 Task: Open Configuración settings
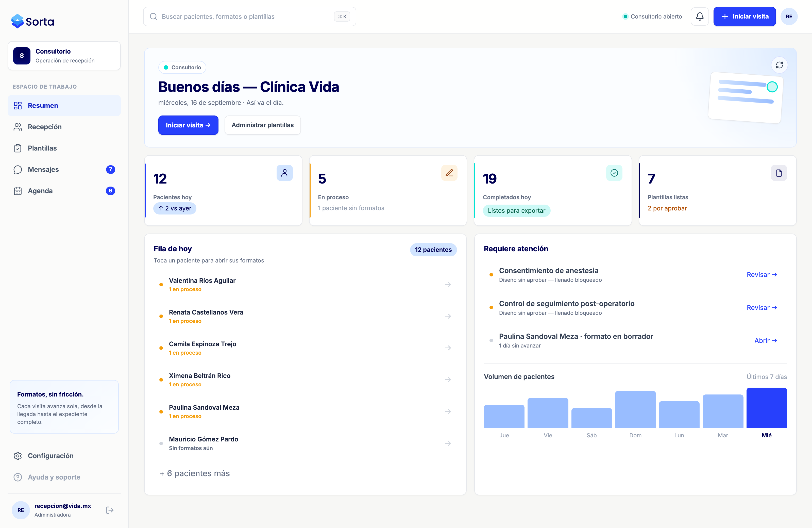click(64, 456)
